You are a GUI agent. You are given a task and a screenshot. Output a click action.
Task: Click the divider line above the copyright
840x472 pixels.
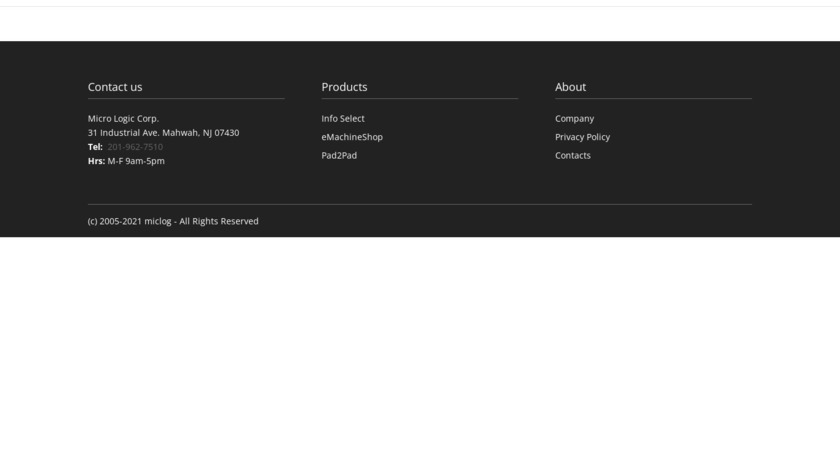click(x=420, y=204)
